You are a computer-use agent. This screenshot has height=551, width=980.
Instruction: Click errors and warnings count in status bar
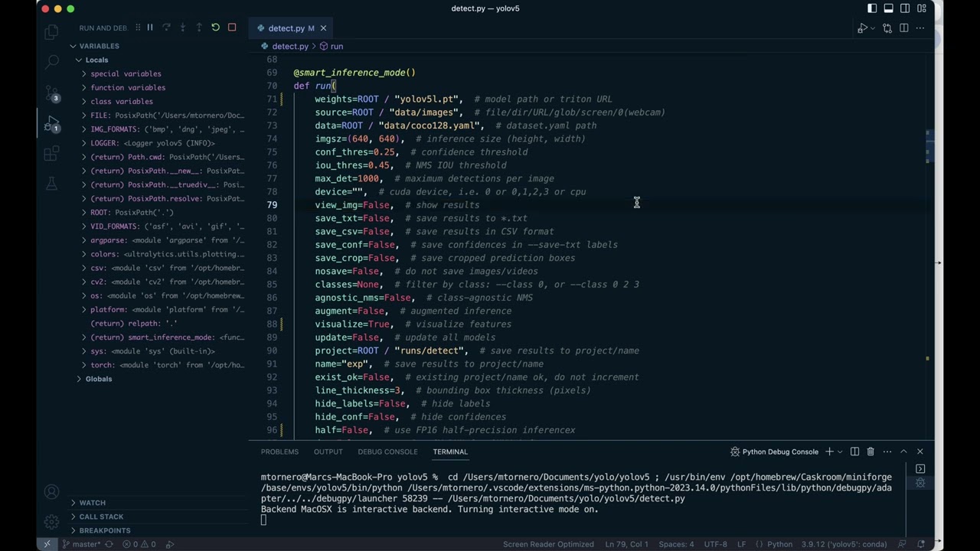point(139,544)
